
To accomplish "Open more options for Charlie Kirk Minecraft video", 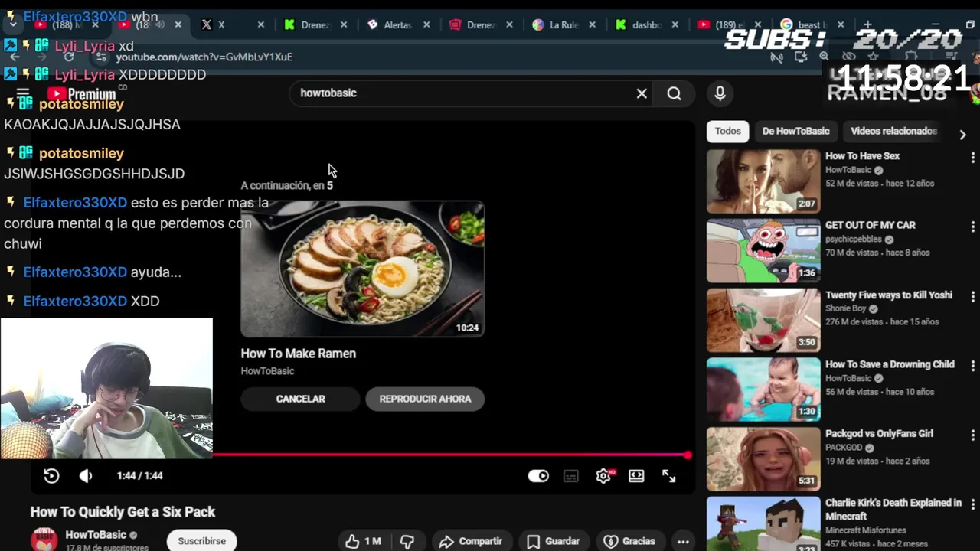I will 972,505.
